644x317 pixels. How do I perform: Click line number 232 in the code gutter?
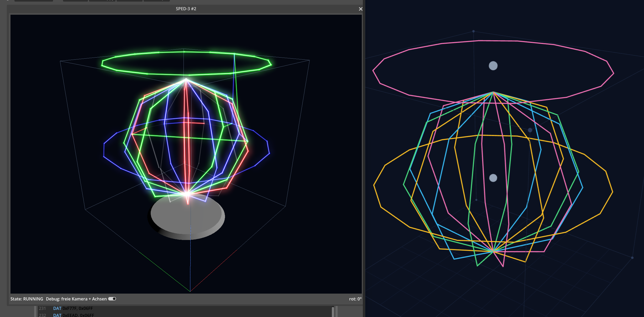(42, 315)
